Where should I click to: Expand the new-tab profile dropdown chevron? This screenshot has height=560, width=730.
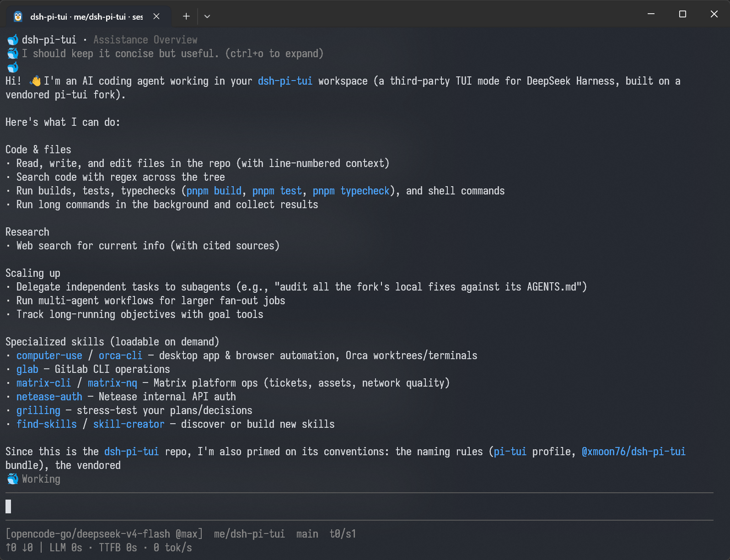[x=207, y=16]
